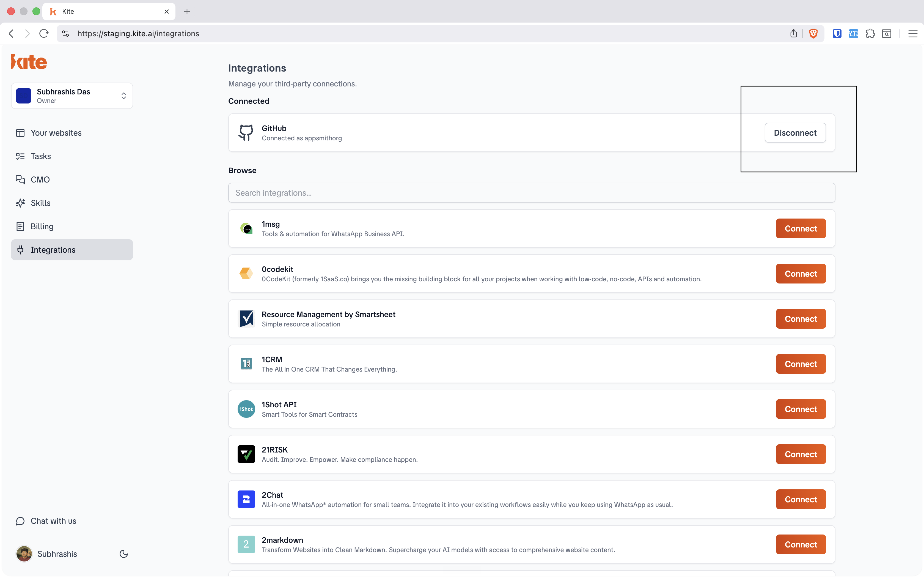Focus the Search integrations field

coord(532,193)
